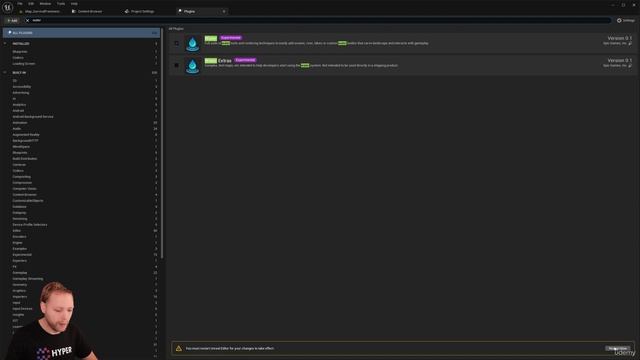
Task: Open the Water plugin water-drop icon
Action: click(192, 44)
